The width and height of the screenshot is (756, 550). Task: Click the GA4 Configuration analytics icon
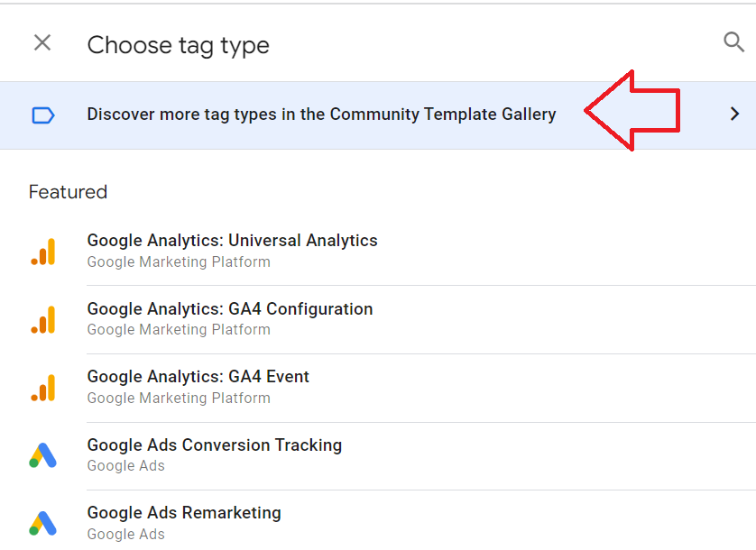coord(43,319)
